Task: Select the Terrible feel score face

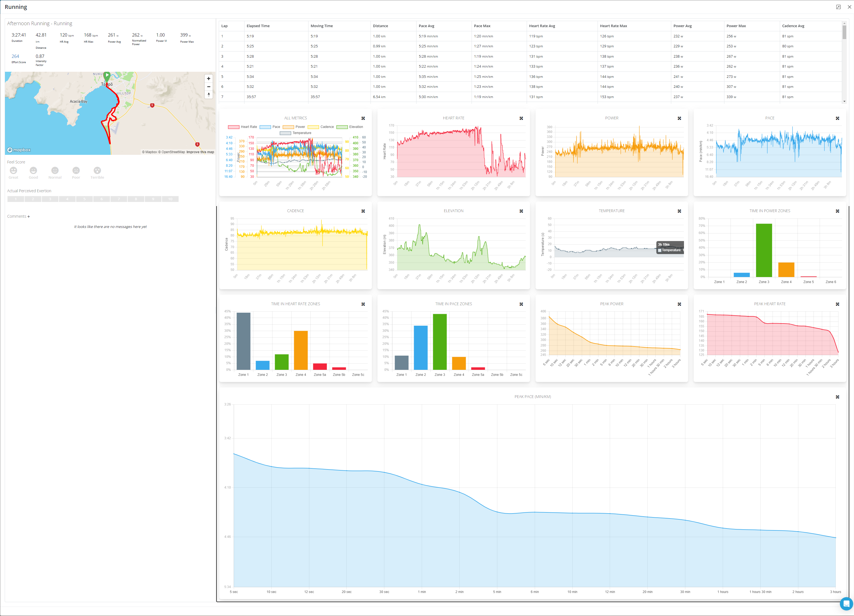Action: [x=97, y=171]
